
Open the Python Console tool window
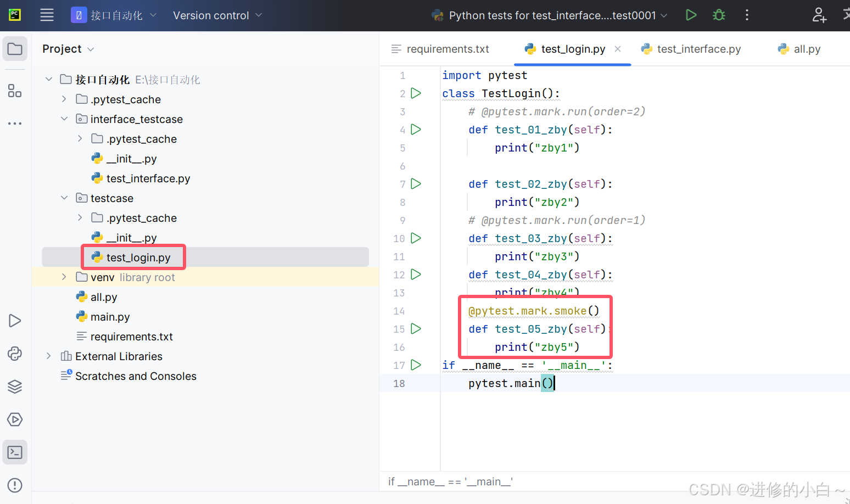(14, 354)
